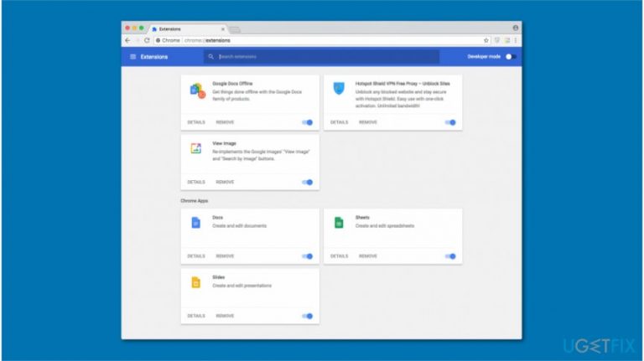Click the Sheets app icon

pos(339,222)
